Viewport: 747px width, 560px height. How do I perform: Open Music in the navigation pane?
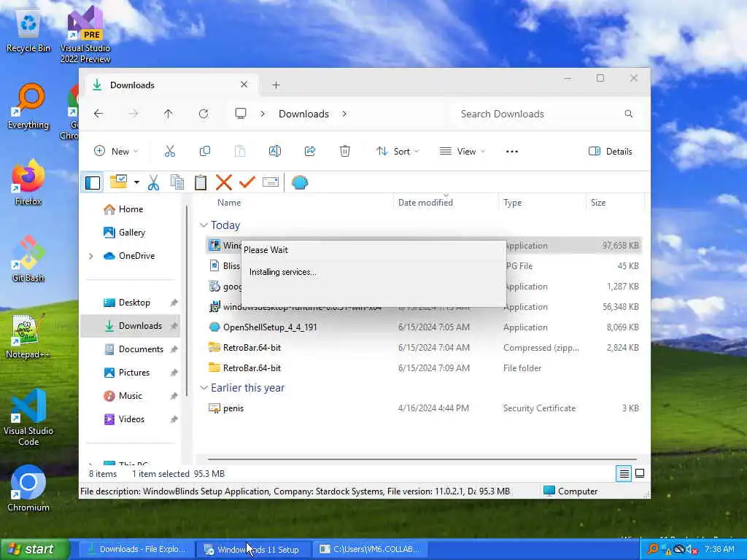(130, 396)
